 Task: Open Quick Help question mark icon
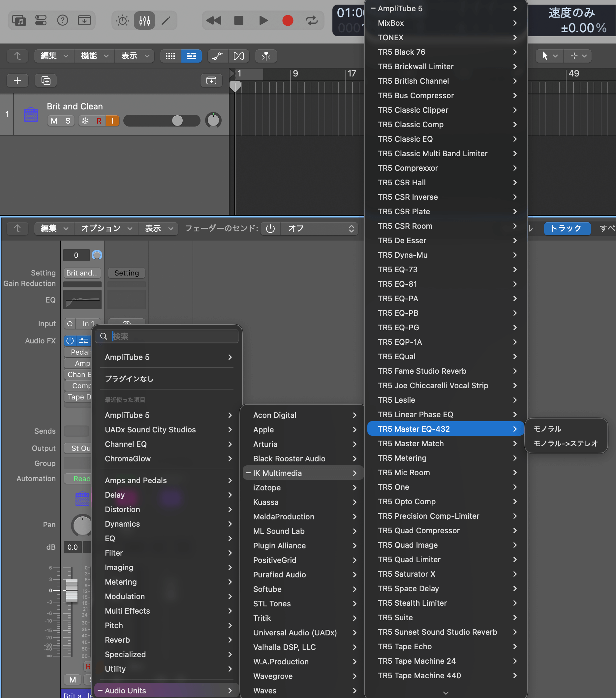(63, 20)
